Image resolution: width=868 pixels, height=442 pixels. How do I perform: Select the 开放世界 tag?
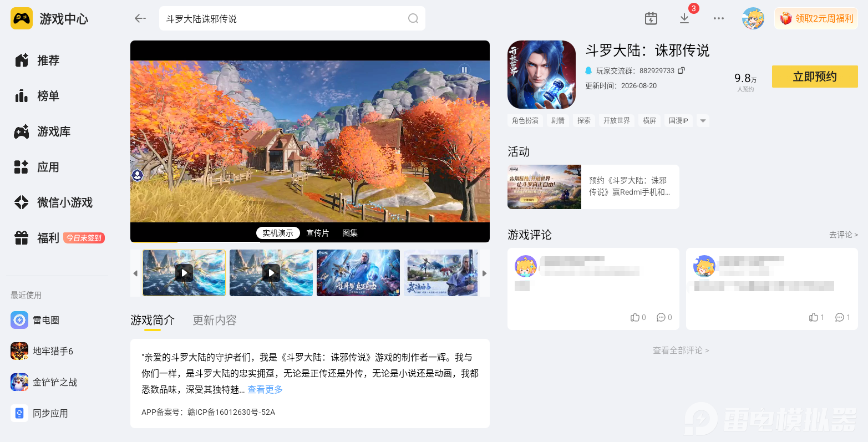[x=617, y=120]
